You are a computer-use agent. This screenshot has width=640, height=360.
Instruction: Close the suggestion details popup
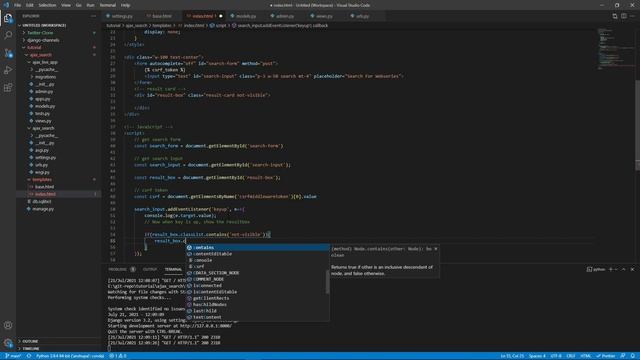(436, 249)
